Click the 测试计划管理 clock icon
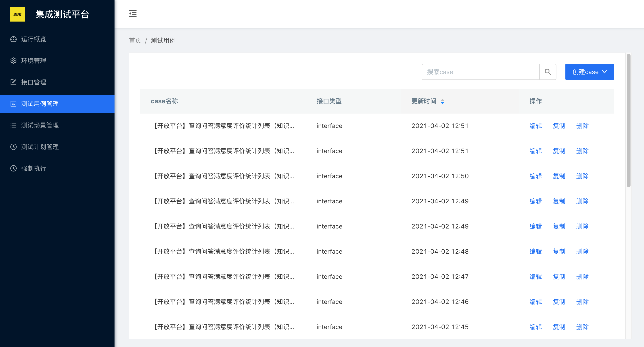This screenshot has width=644, height=347. pos(13,147)
